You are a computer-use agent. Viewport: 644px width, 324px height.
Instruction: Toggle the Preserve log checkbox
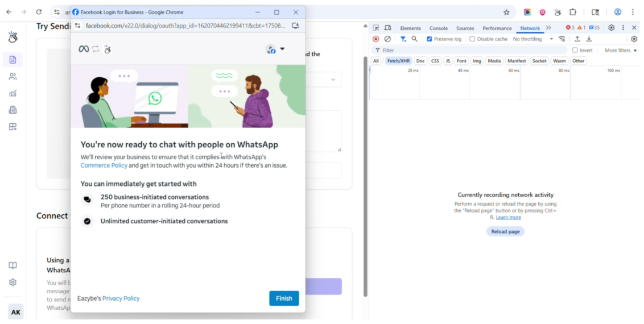click(429, 39)
